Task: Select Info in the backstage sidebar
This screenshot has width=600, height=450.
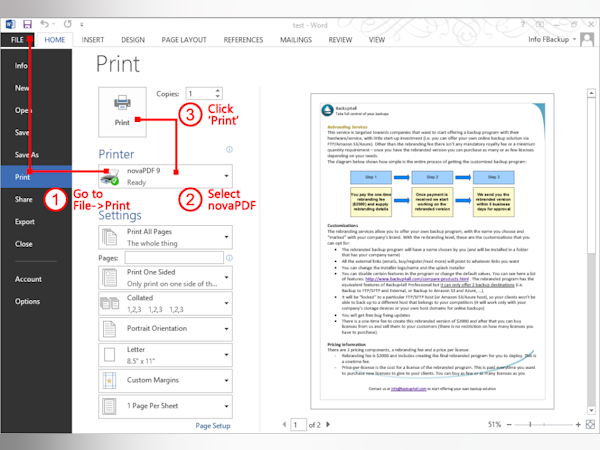Action: [x=36, y=66]
